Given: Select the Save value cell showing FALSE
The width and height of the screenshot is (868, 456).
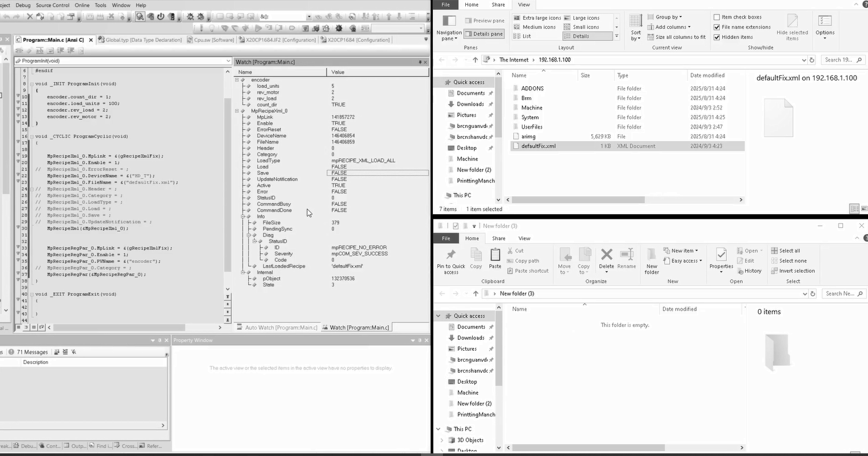Looking at the screenshot, I should coord(378,173).
